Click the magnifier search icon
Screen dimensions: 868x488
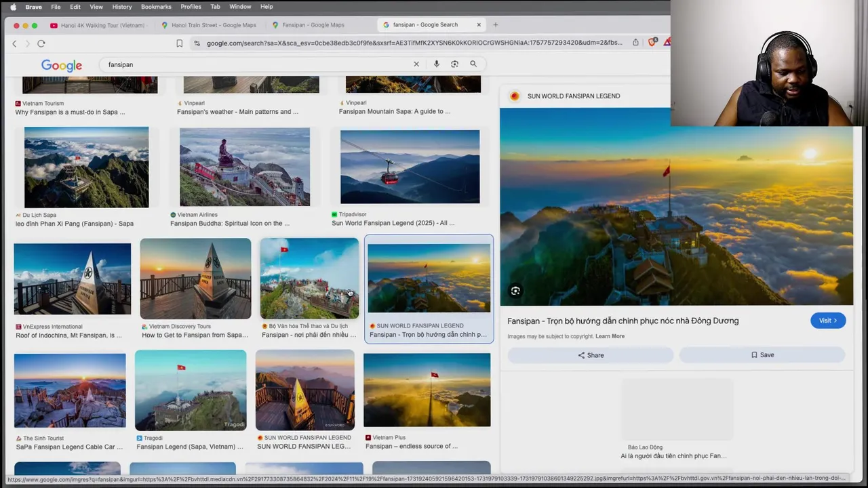click(x=473, y=64)
